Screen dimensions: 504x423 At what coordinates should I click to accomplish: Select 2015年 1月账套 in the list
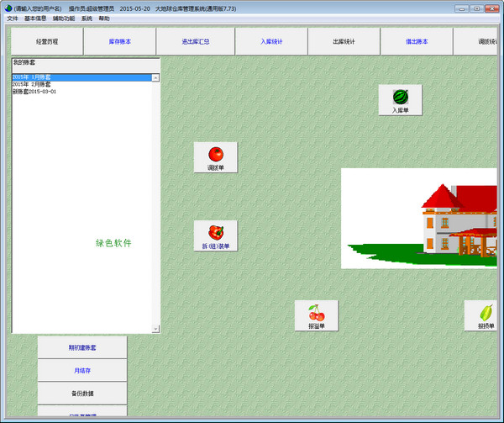pos(81,77)
